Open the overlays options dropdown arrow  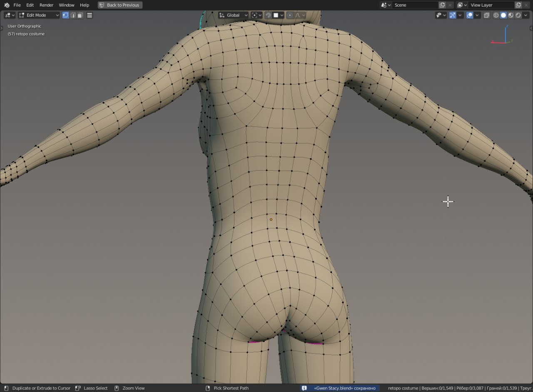[x=477, y=15]
